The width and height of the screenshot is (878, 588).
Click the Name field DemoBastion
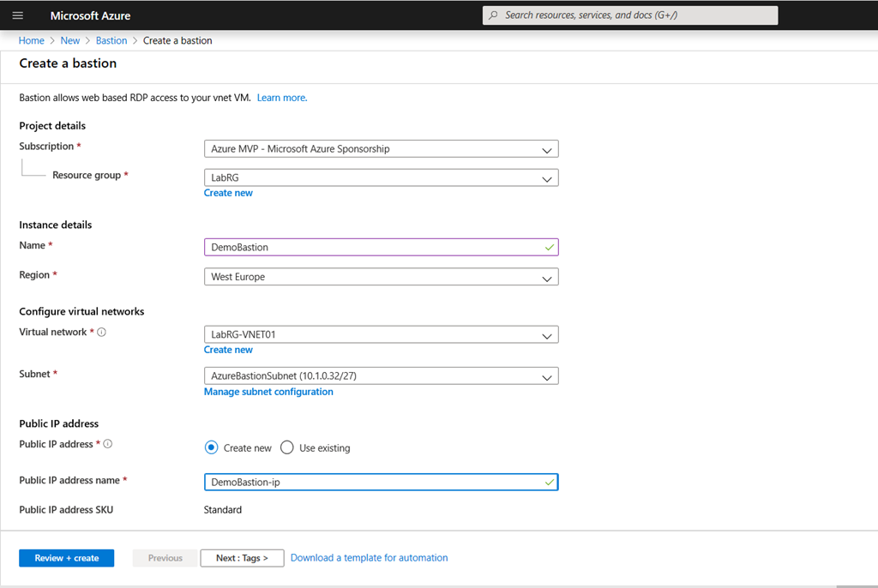pos(382,247)
